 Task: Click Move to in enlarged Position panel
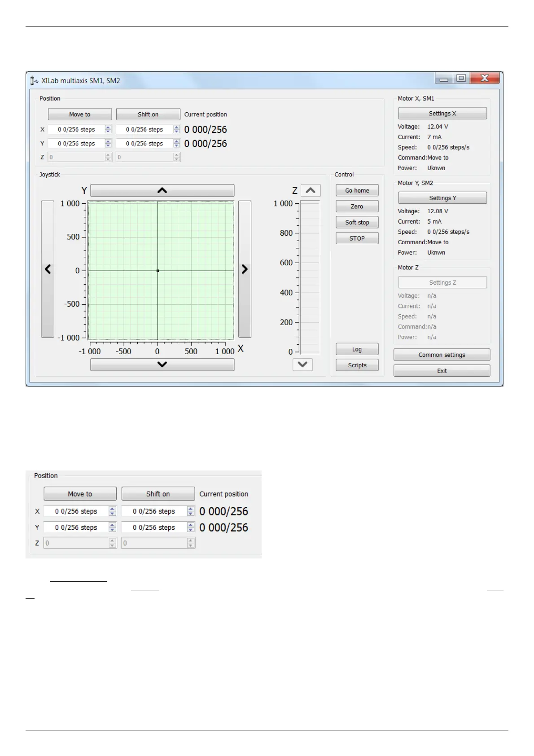click(x=80, y=494)
